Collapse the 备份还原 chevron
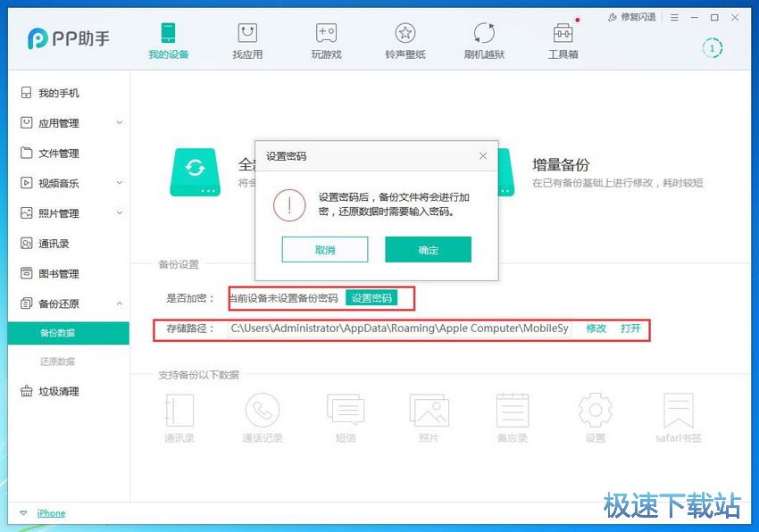Screen dimensions: 759x532 pyautogui.click(x=120, y=303)
